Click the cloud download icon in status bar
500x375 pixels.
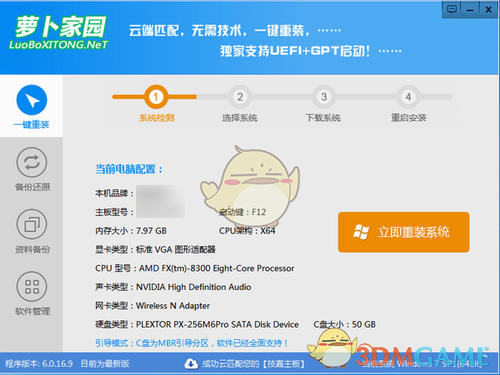pyautogui.click(x=191, y=364)
